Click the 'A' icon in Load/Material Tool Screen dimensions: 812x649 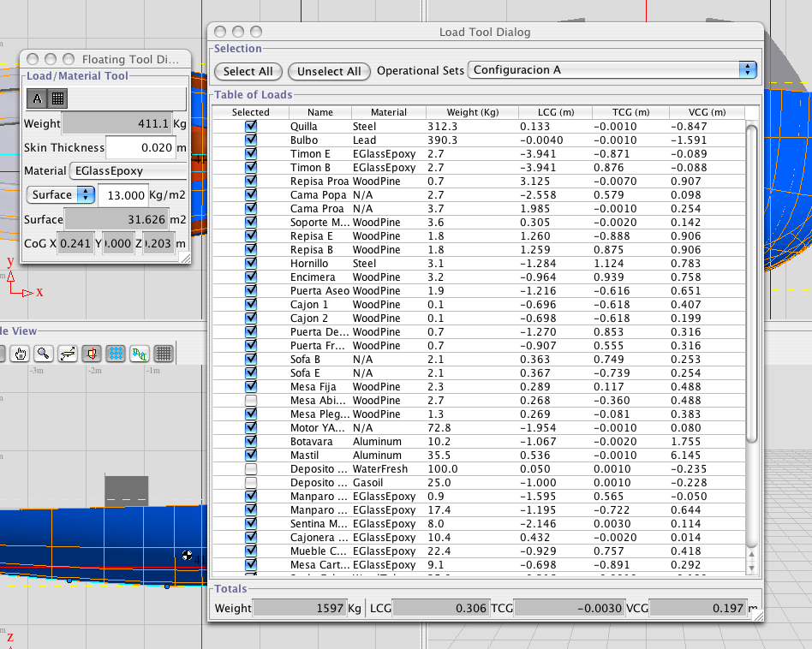(x=37, y=98)
